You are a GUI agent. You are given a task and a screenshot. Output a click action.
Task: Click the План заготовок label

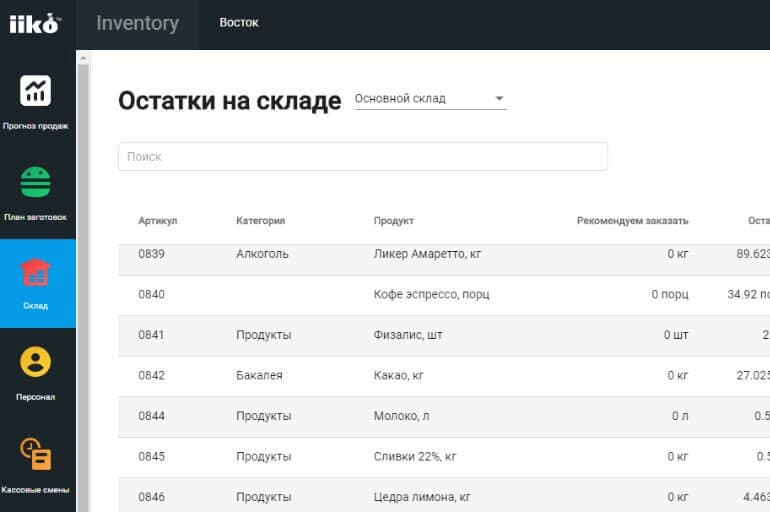click(35, 217)
